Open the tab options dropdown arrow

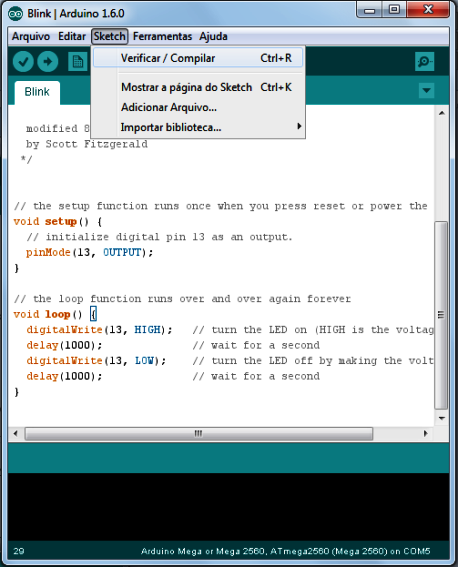(x=427, y=90)
